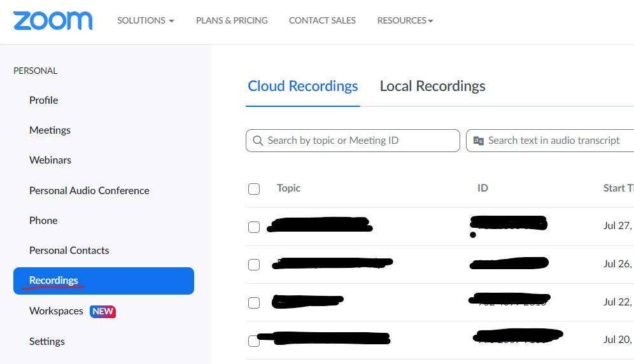This screenshot has height=364, width=634.
Task: Open Personal Contacts in the sidebar
Action: pyautogui.click(x=69, y=250)
